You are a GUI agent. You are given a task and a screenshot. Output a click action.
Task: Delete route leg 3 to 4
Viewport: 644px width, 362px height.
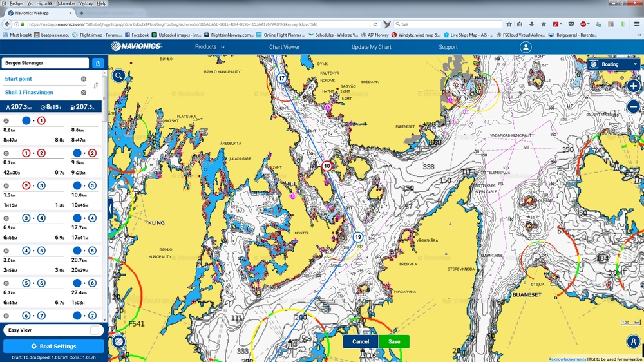tap(6, 218)
